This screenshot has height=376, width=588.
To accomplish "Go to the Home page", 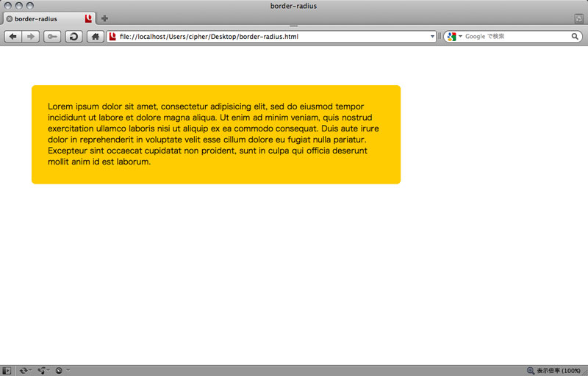I will pyautogui.click(x=96, y=36).
